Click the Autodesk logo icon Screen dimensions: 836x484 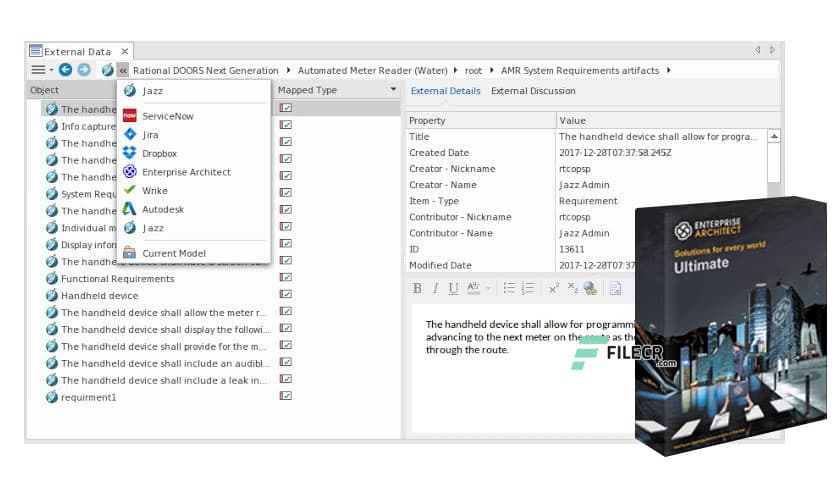pos(130,209)
